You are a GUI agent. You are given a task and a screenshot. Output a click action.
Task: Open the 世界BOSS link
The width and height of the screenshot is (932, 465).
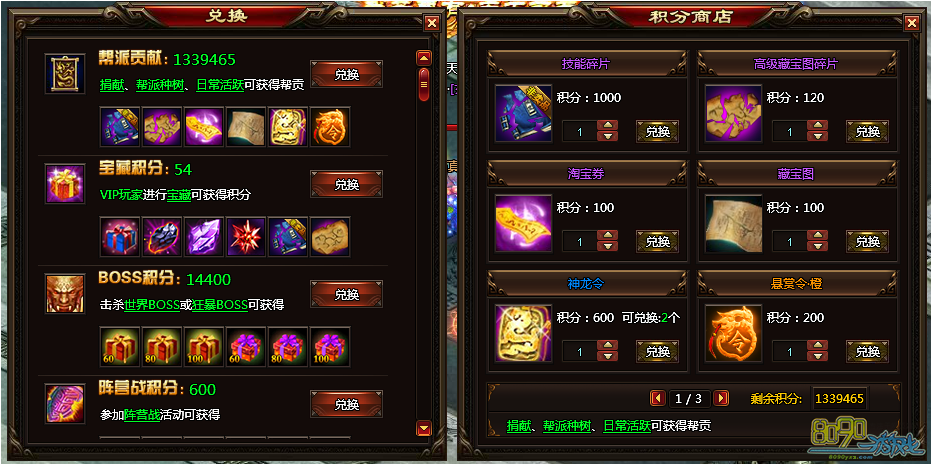click(152, 305)
